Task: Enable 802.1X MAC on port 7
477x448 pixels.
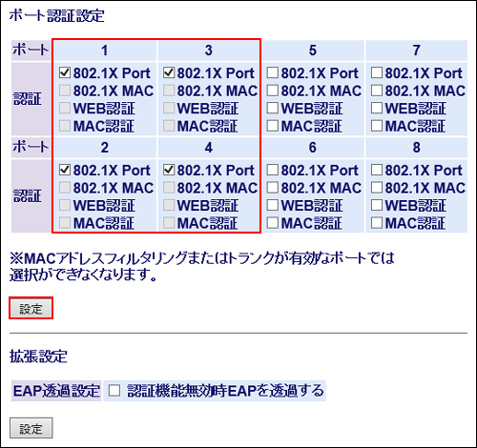Action: pos(377,91)
